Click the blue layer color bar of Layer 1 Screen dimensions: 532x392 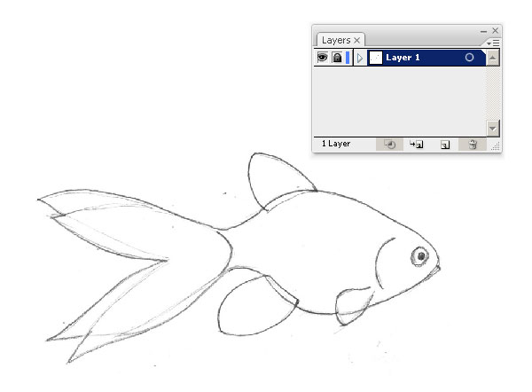[348, 58]
